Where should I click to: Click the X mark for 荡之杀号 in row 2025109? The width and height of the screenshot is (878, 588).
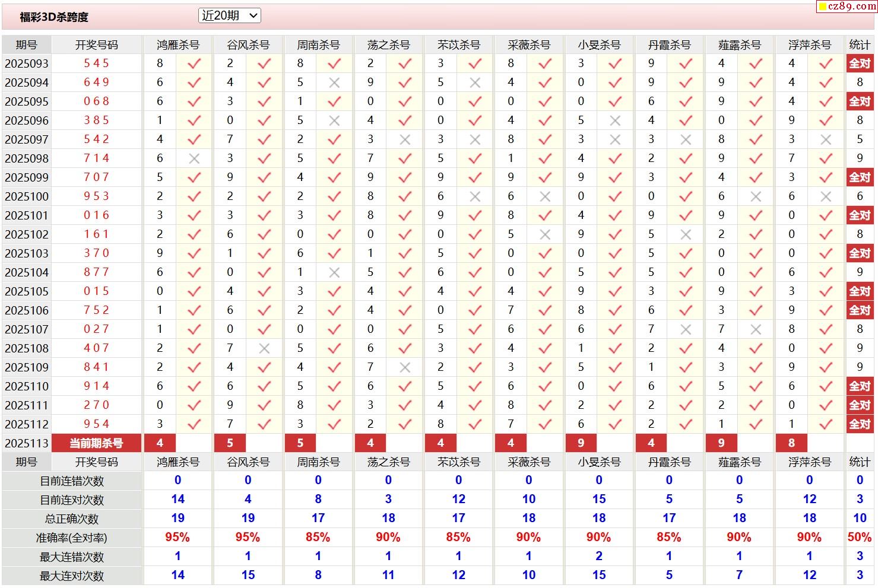405,367
